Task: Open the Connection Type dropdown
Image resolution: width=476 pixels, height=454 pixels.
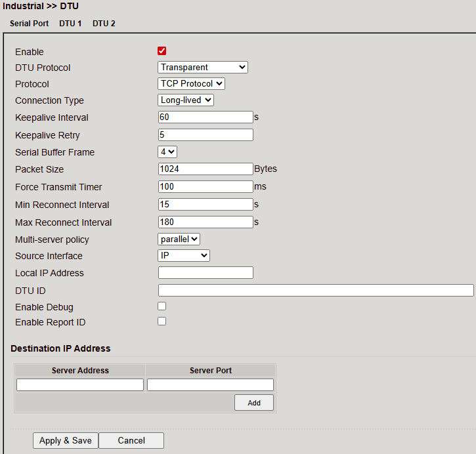Action: point(186,100)
